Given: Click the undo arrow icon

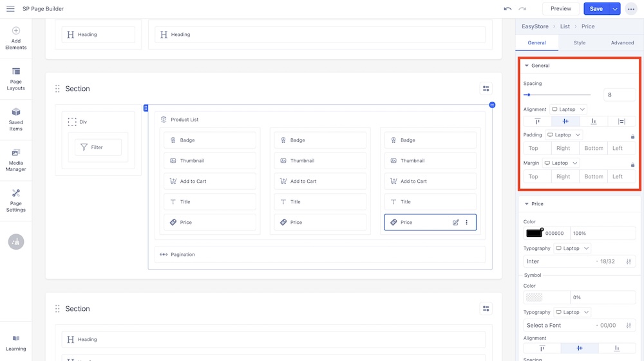Looking at the screenshot, I should point(507,9).
